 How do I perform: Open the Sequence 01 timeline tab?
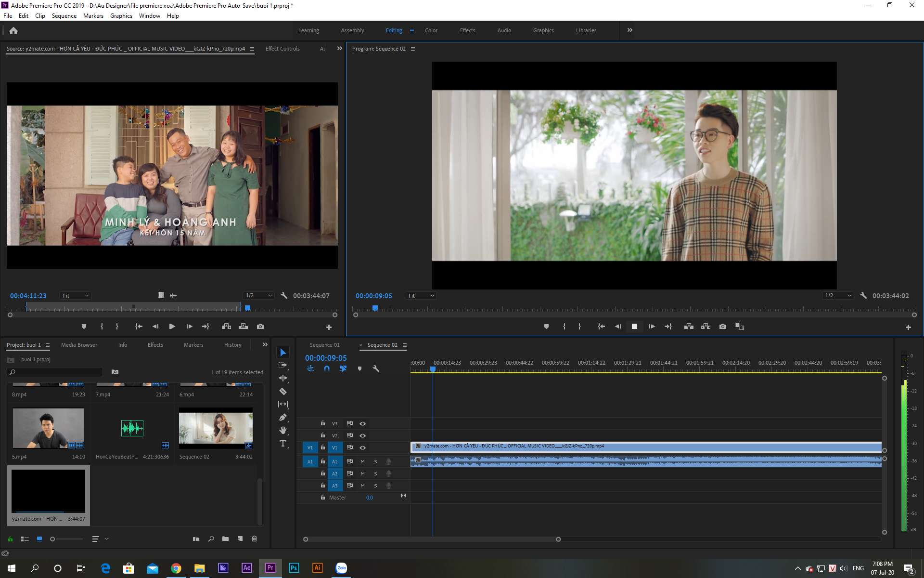point(324,345)
